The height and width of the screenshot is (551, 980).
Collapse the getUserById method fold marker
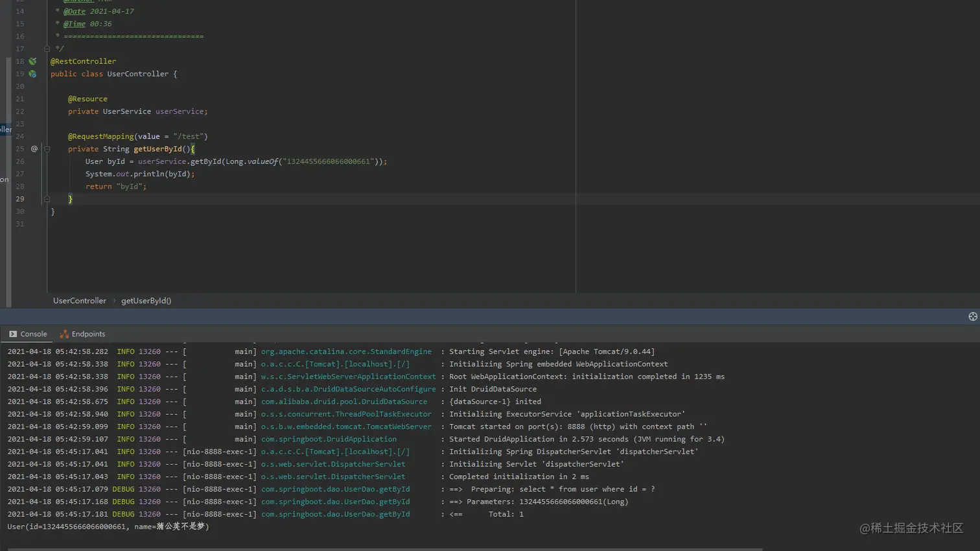[47, 149]
